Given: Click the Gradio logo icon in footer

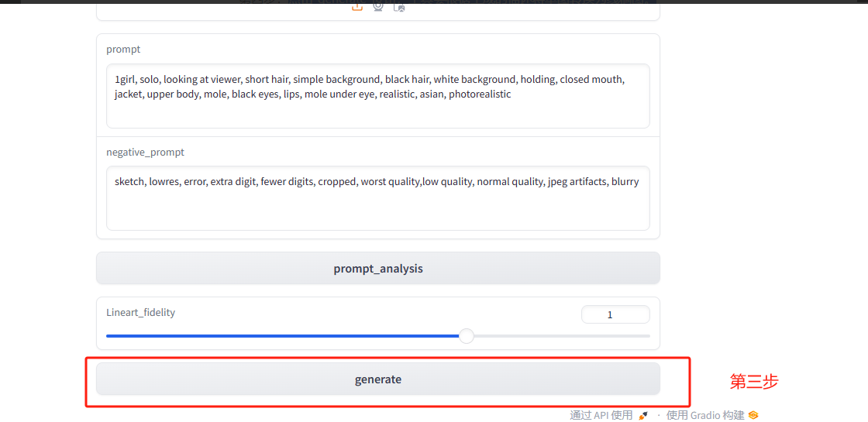Looking at the screenshot, I should click(x=753, y=416).
